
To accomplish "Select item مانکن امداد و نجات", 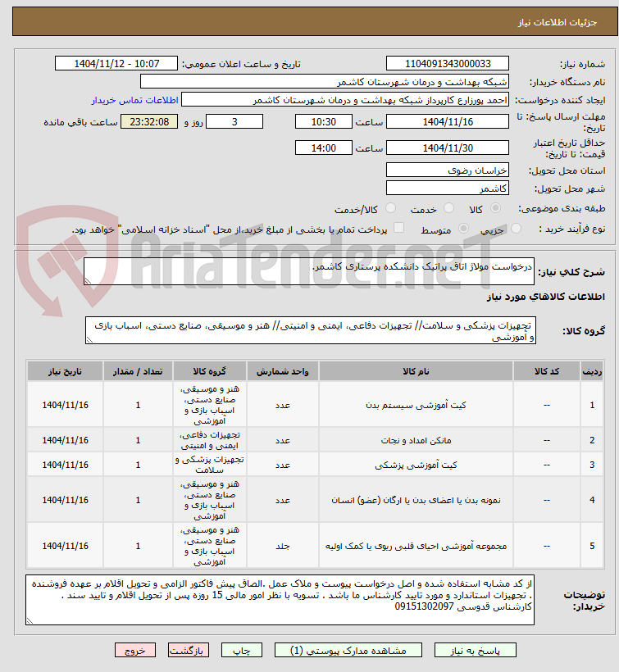I will [x=416, y=440].
